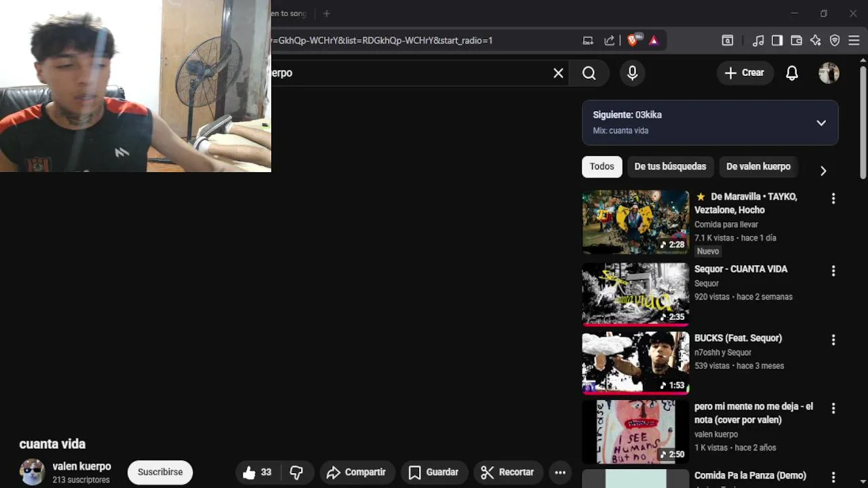Open channel Comida para llevar
868x488 pixels.
pos(726,224)
